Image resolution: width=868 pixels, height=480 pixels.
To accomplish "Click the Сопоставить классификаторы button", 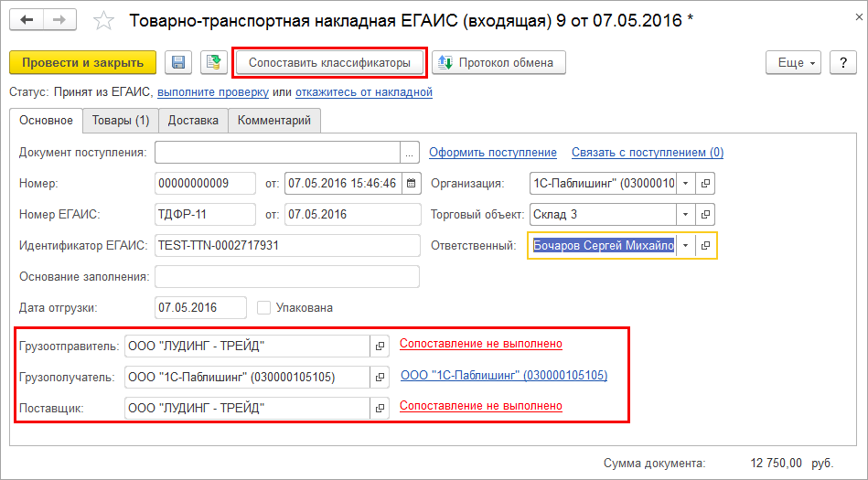I will [329, 62].
